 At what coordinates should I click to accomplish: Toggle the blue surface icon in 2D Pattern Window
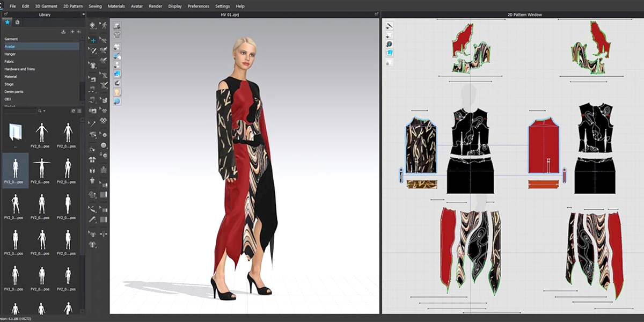390,53
